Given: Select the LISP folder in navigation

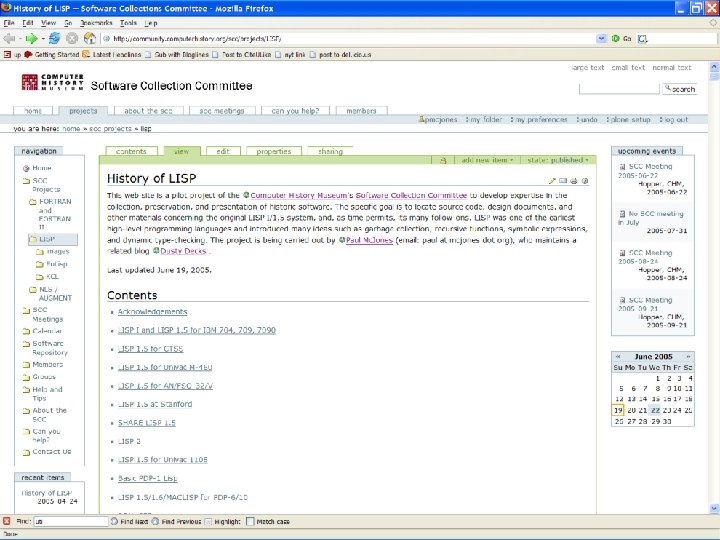Looking at the screenshot, I should tap(53, 239).
